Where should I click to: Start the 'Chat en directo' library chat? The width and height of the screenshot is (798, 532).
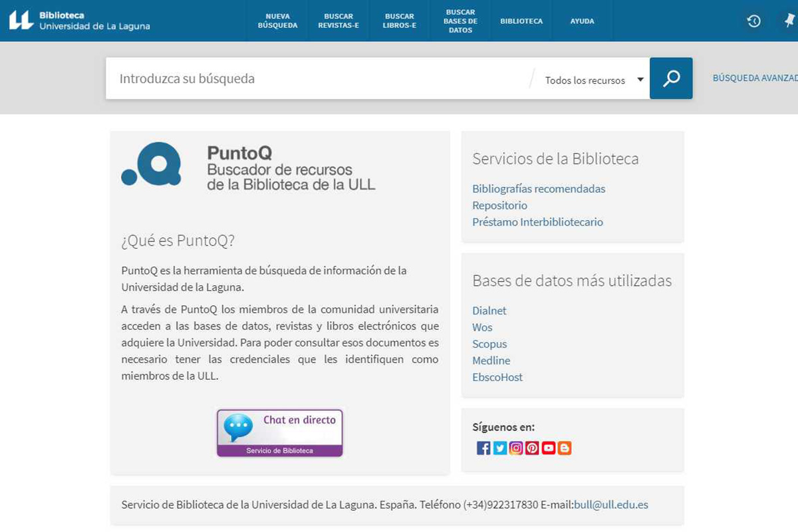(x=280, y=433)
